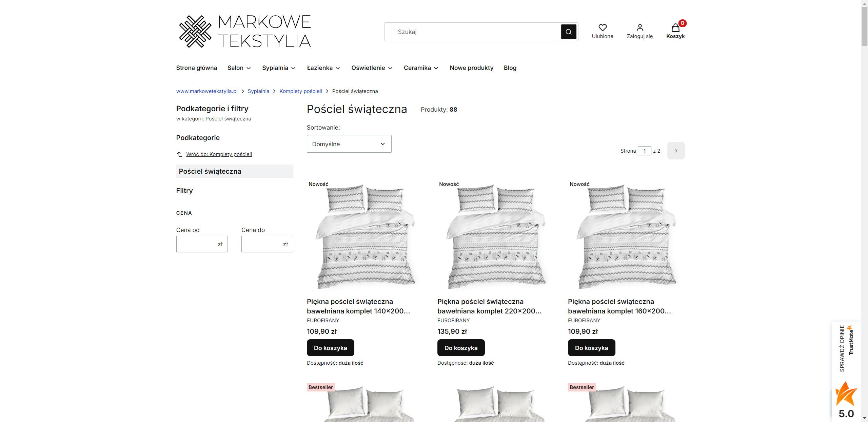Open the Domyślne sorting dropdown

point(349,144)
